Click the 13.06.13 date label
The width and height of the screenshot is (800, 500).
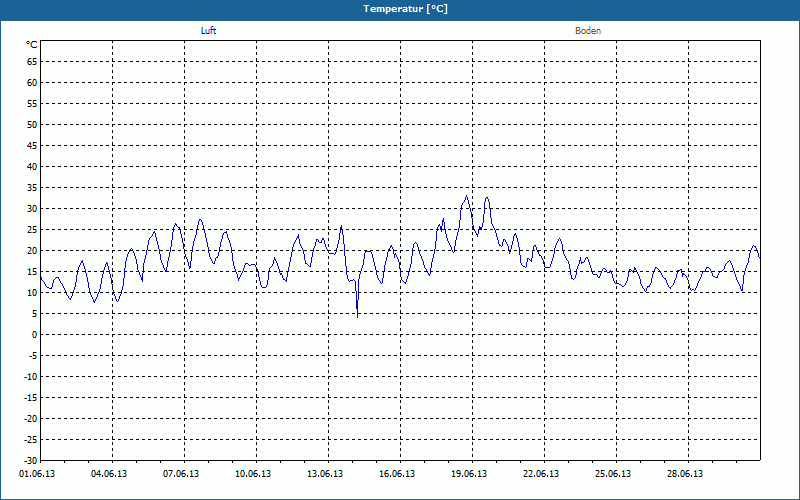324,474
